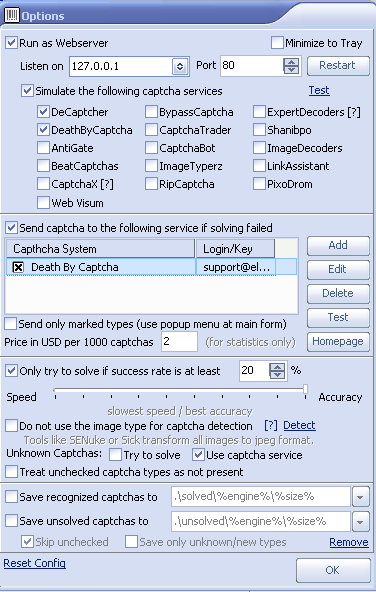Click the Add service button
Screen dimensions: 376x592
pos(338,245)
